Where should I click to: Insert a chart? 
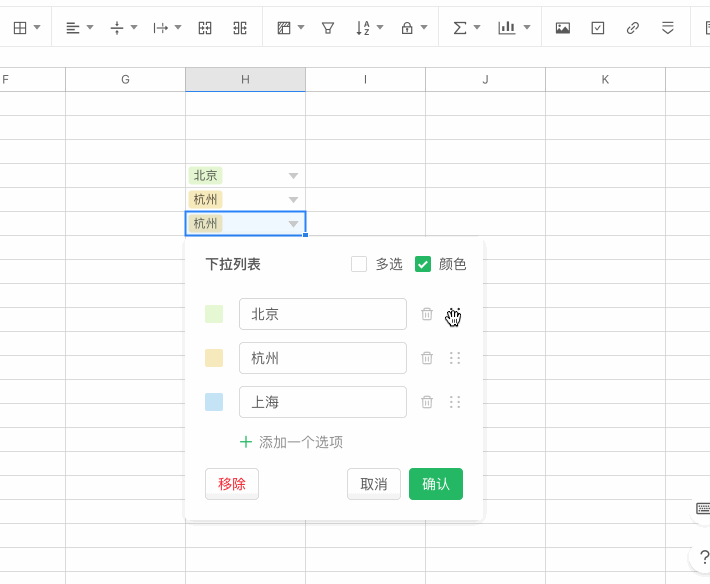[507, 28]
